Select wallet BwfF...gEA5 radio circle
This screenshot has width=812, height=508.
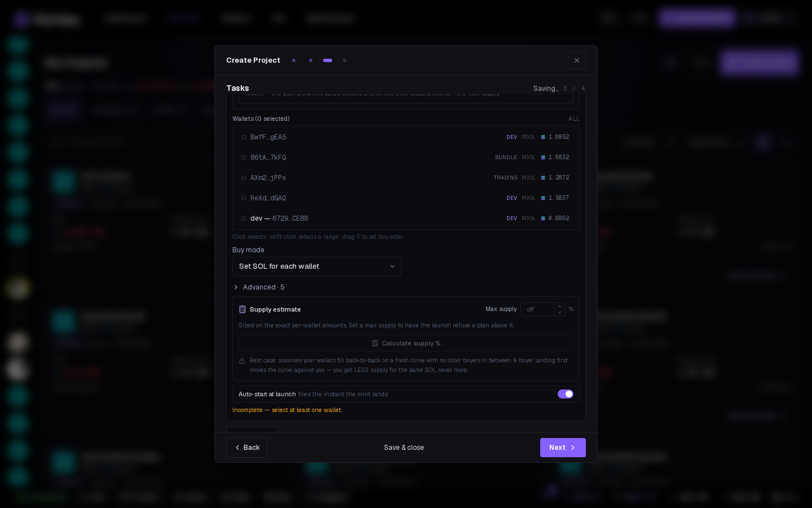tap(244, 137)
